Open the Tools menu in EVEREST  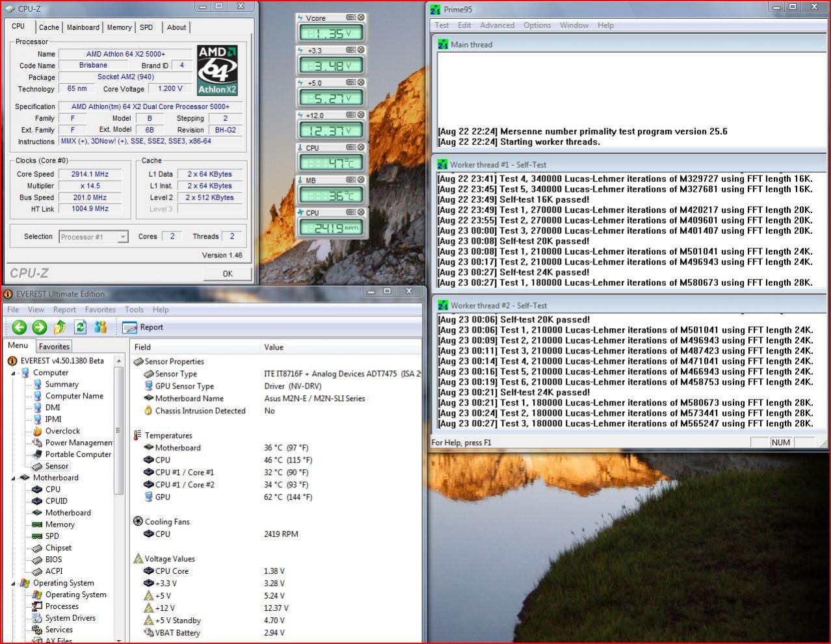[x=134, y=310]
